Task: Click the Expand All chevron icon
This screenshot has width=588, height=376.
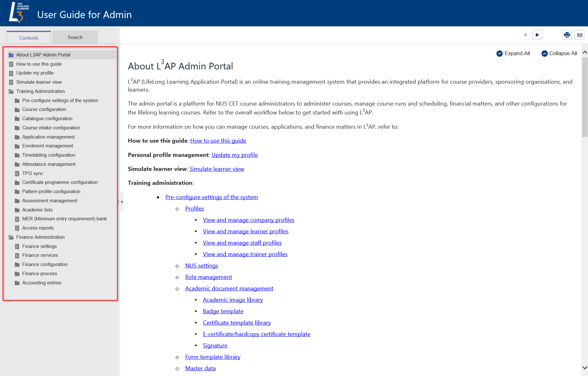Action: [x=499, y=54]
